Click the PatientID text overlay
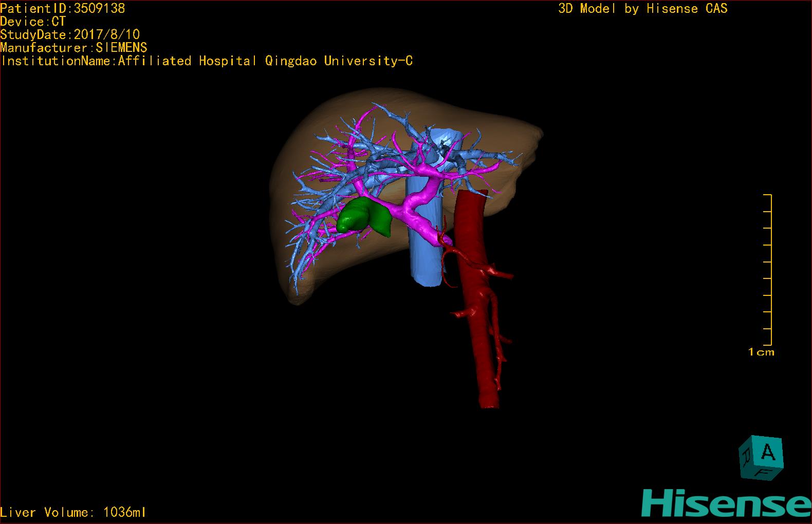The height and width of the screenshot is (524, 812). pos(63,8)
